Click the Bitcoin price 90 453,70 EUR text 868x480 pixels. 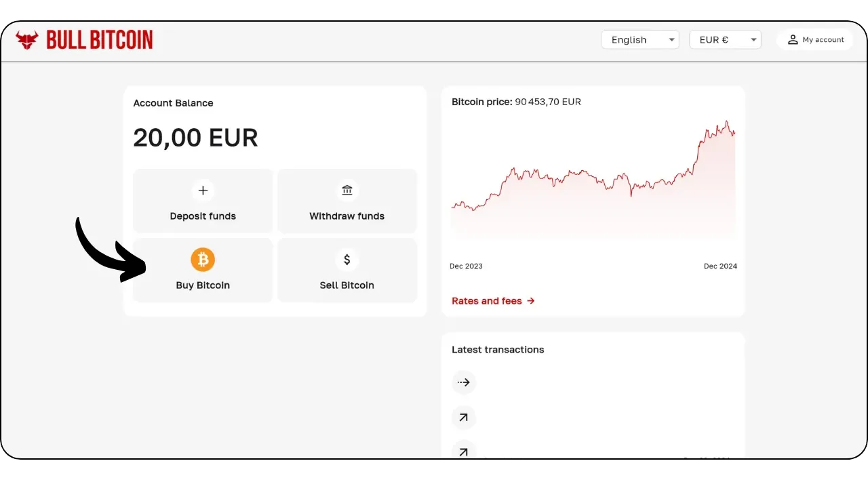(516, 102)
